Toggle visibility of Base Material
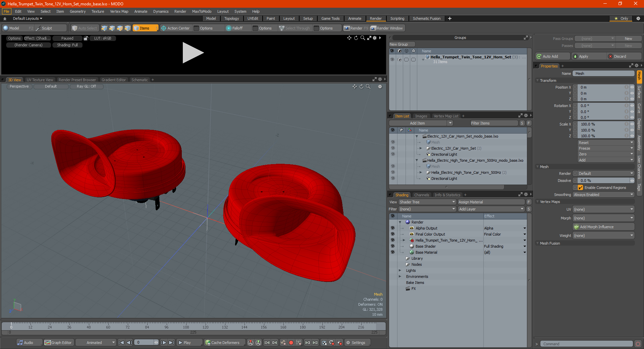The image size is (644, 349). click(x=392, y=252)
